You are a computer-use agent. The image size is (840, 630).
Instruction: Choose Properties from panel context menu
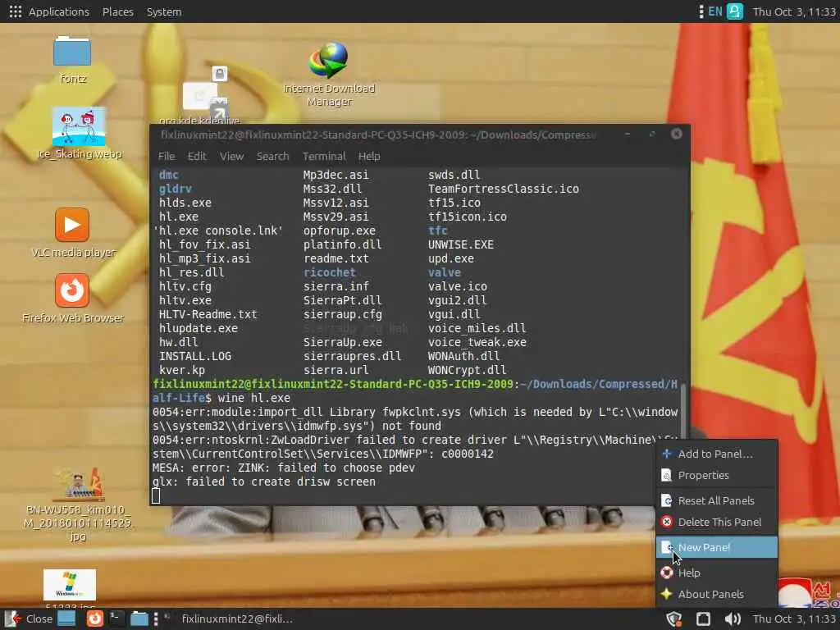(717, 475)
